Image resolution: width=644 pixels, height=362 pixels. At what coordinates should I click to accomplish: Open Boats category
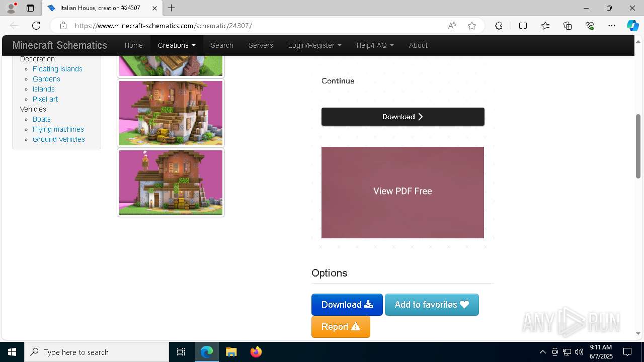pos(42,119)
